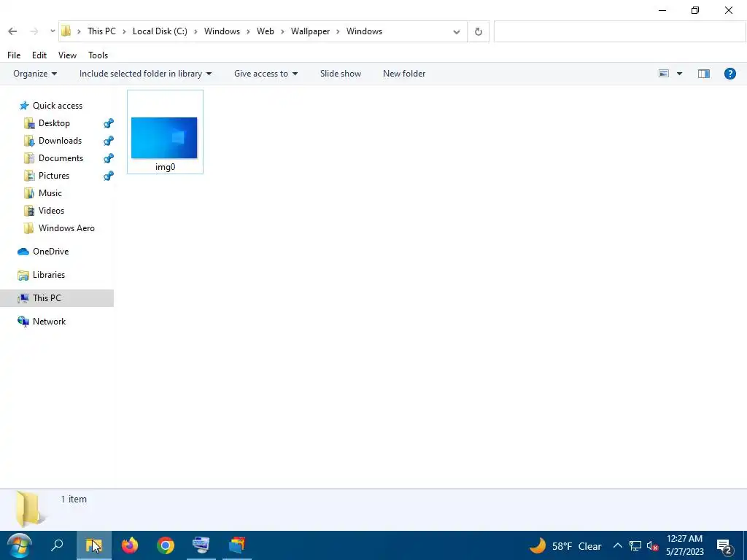Open the address bar history dropdown
Screen dimensions: 747x560
457,32
